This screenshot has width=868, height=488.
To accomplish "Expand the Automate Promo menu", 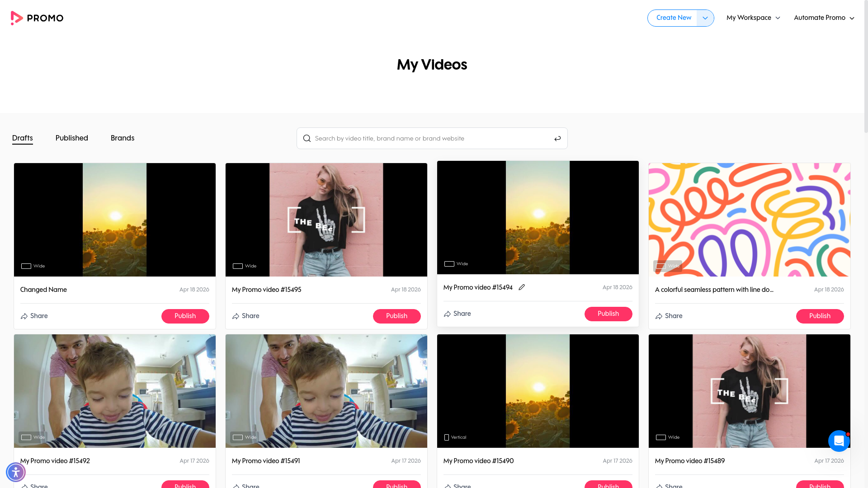I will click(824, 18).
